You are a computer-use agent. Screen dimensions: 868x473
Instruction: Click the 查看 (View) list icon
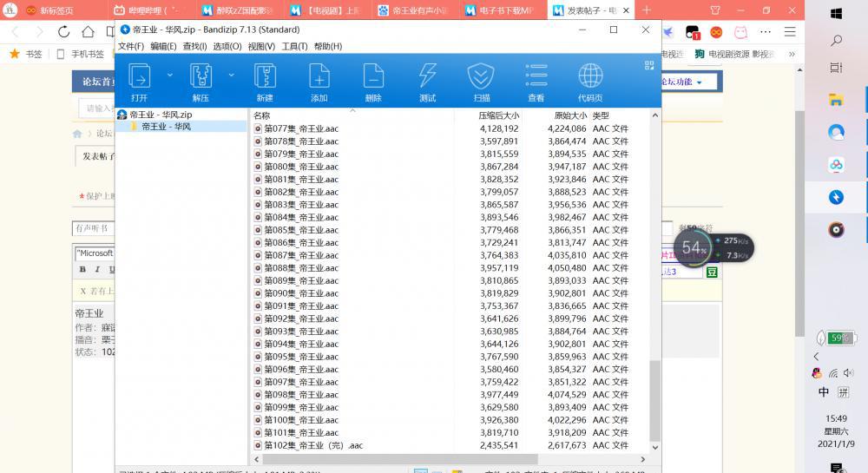point(536,76)
